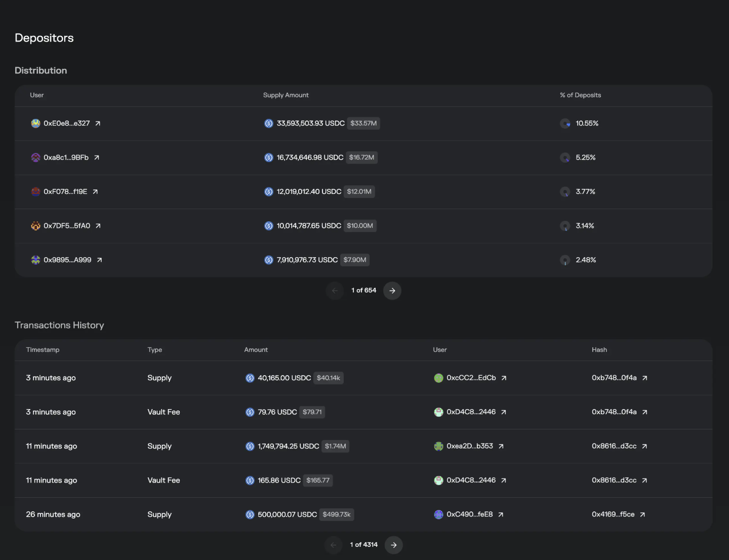This screenshot has height=560, width=729.
Task: Click the Transactions History heading
Action: point(59,325)
